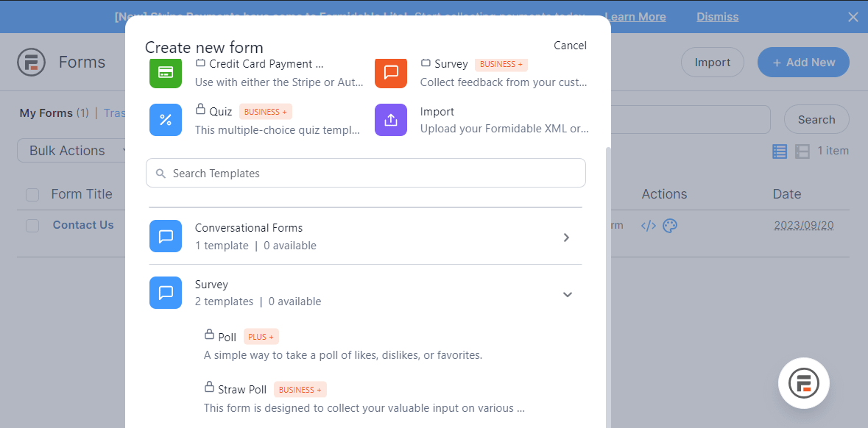Open the Formidable floating help button

(x=804, y=383)
